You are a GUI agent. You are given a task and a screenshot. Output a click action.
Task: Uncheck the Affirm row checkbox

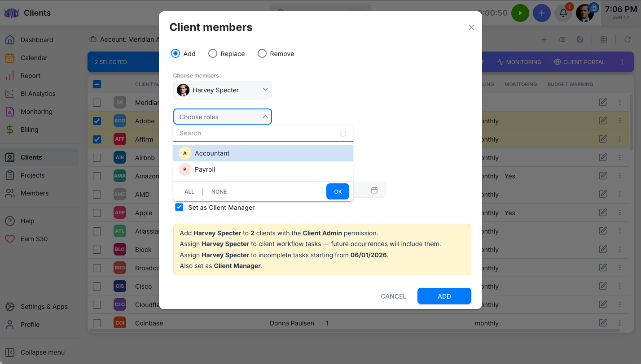pyautogui.click(x=97, y=139)
